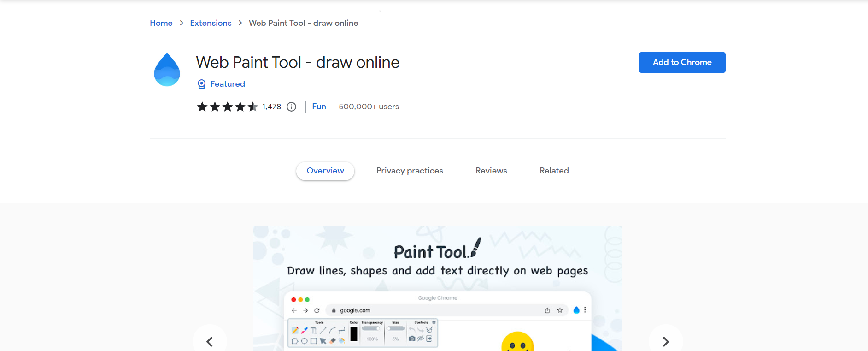Viewport: 868px width, 351px height.
Task: Click the Web Paint Tool water drop logo
Action: coord(167,70)
